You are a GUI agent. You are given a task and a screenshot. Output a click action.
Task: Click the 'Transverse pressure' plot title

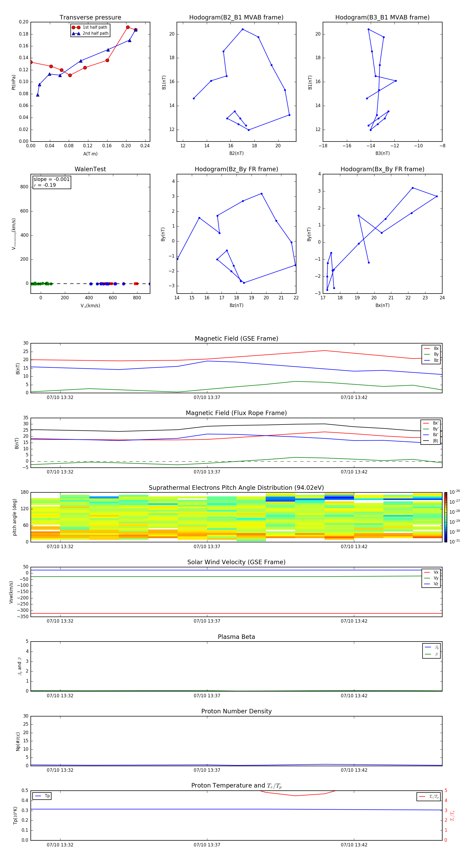point(90,17)
